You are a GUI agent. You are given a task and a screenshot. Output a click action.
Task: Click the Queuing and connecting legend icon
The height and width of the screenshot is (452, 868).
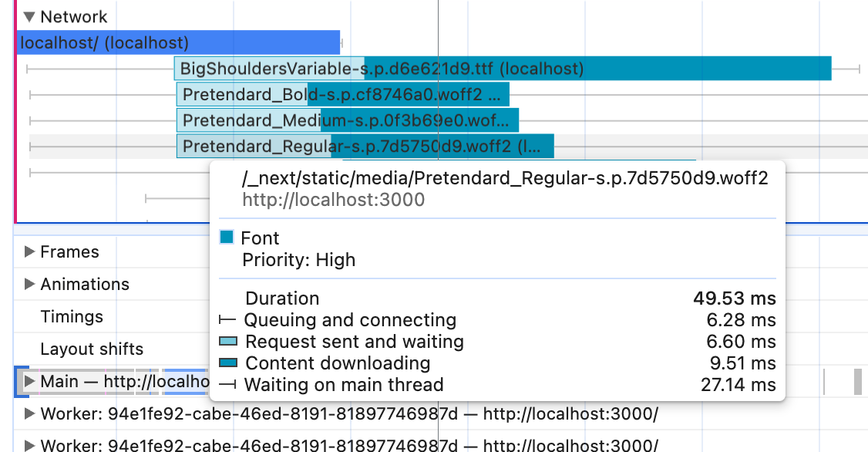point(227,320)
